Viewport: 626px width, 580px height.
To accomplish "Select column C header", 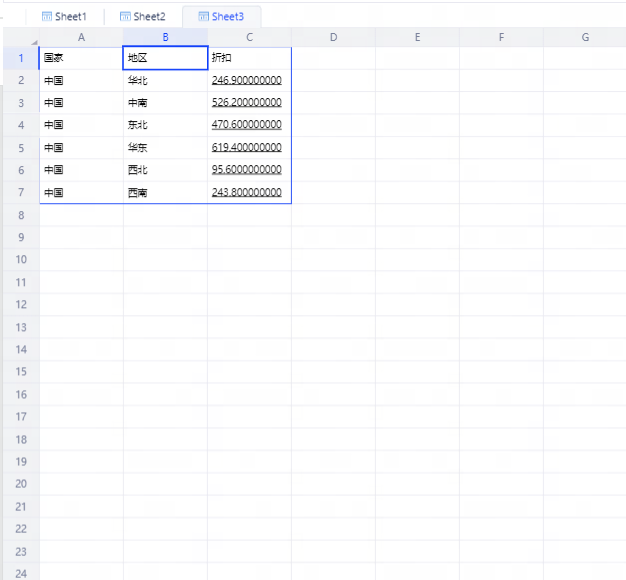I will point(249,37).
